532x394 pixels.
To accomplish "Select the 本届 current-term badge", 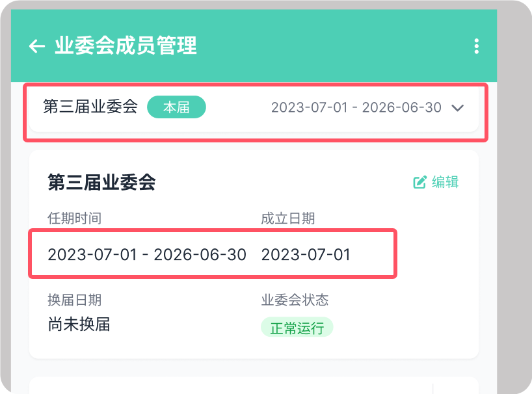I will 176,107.
